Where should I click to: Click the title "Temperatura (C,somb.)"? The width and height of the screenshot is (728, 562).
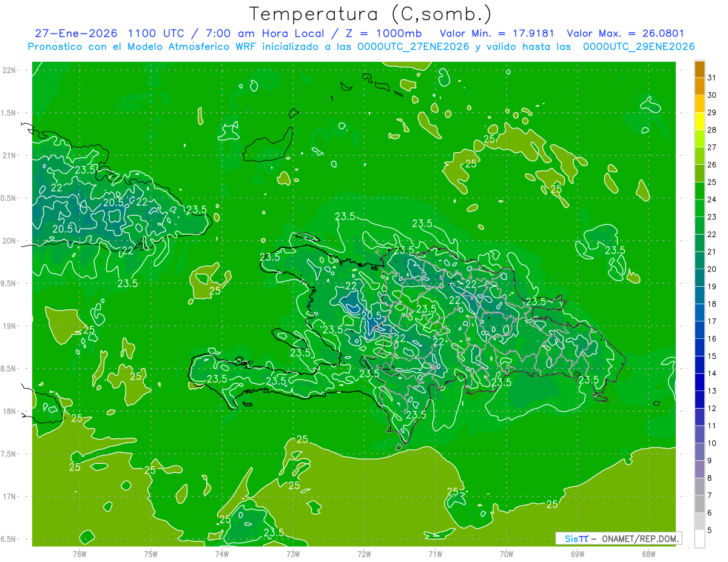pyautogui.click(x=371, y=14)
